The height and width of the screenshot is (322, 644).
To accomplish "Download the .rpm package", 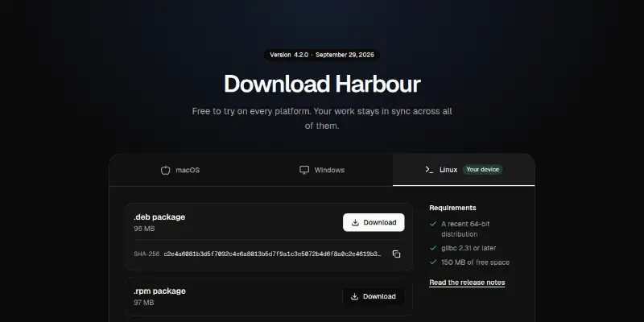I will click(374, 296).
